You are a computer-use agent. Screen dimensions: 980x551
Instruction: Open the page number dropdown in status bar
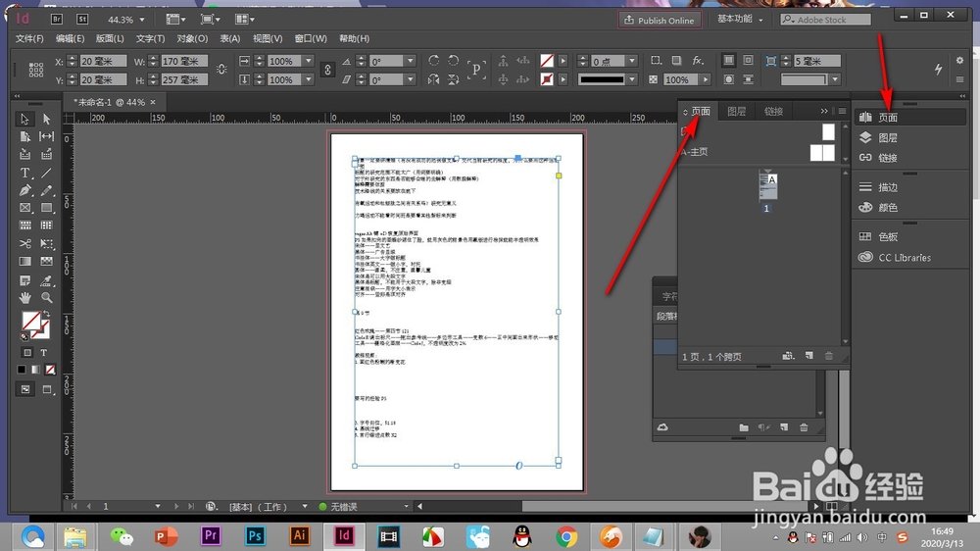click(158, 507)
